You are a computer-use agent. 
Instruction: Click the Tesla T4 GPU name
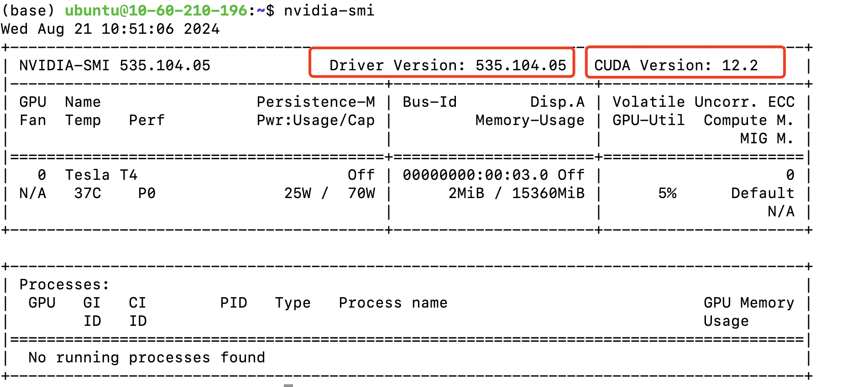click(101, 175)
